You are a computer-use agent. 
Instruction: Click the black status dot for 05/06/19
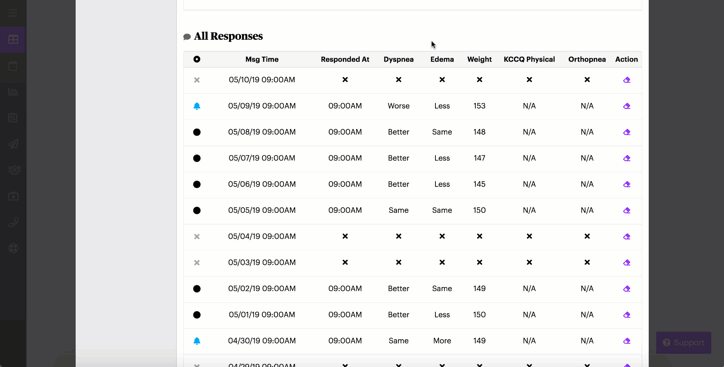click(x=197, y=184)
